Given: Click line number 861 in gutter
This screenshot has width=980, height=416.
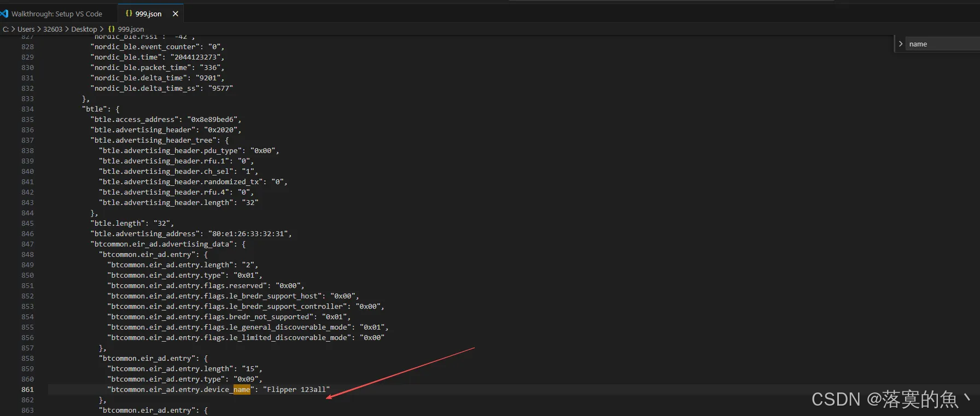Looking at the screenshot, I should 27,389.
